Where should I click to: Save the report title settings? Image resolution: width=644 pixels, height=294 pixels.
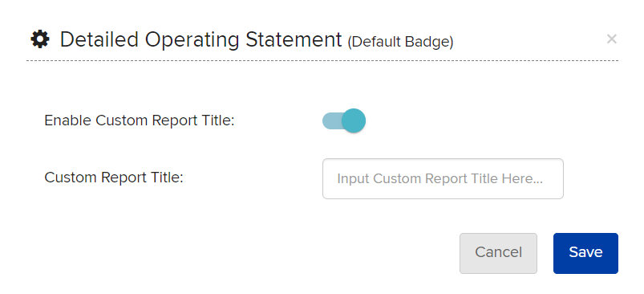(585, 253)
